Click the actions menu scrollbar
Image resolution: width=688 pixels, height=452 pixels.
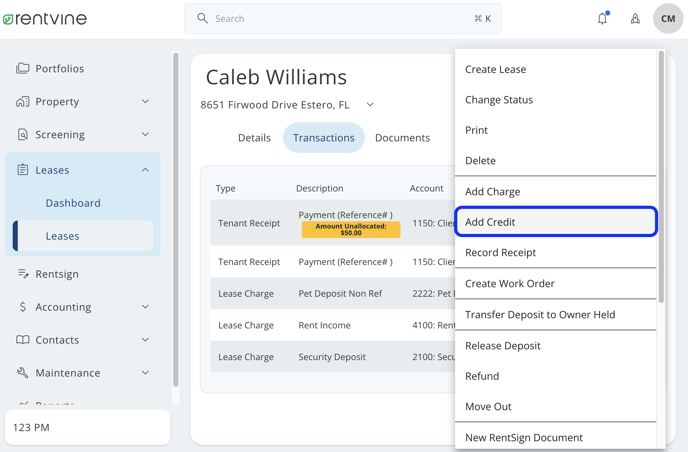[x=661, y=176]
